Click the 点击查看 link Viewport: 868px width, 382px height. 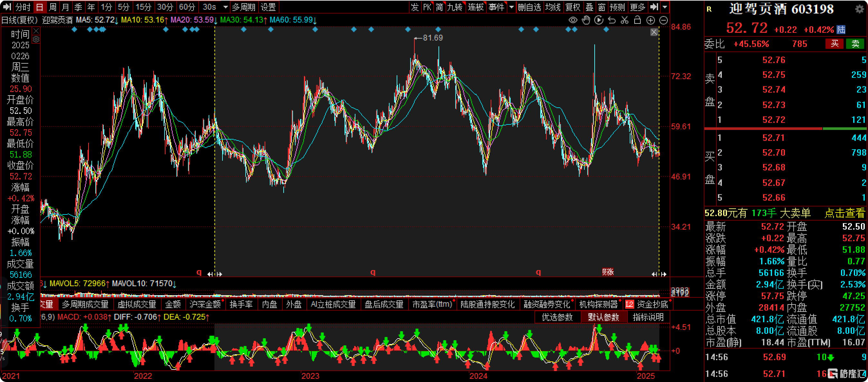click(845, 213)
